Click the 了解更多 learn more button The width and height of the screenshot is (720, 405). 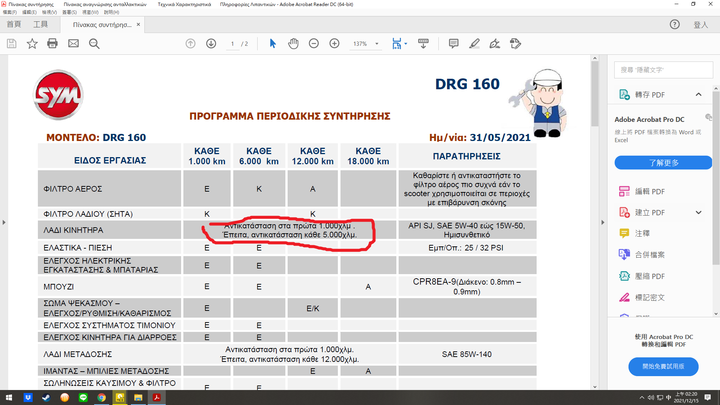point(663,163)
